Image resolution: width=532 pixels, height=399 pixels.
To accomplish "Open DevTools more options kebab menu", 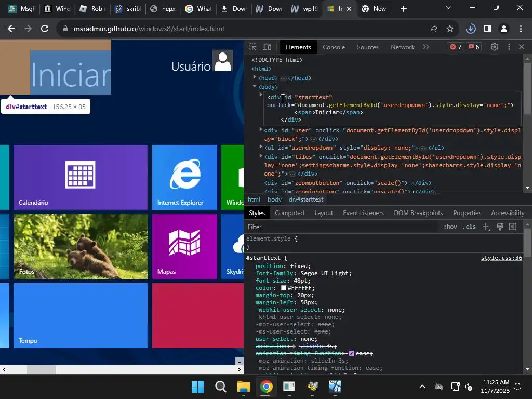I will click(x=509, y=47).
